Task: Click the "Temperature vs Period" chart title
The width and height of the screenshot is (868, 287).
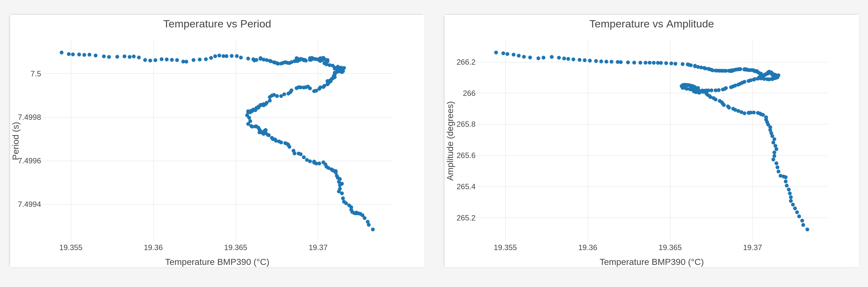Action: (217, 24)
